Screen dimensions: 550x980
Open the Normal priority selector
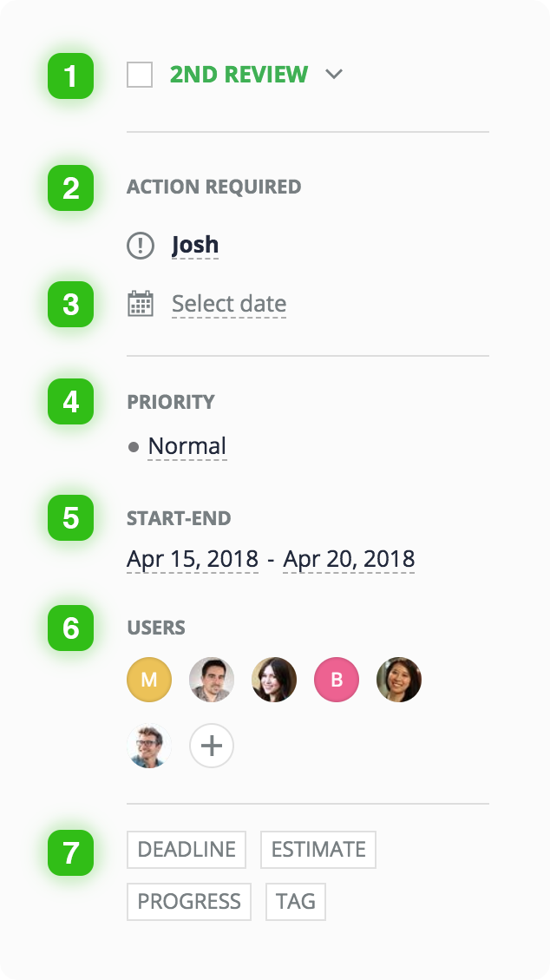[x=187, y=446]
